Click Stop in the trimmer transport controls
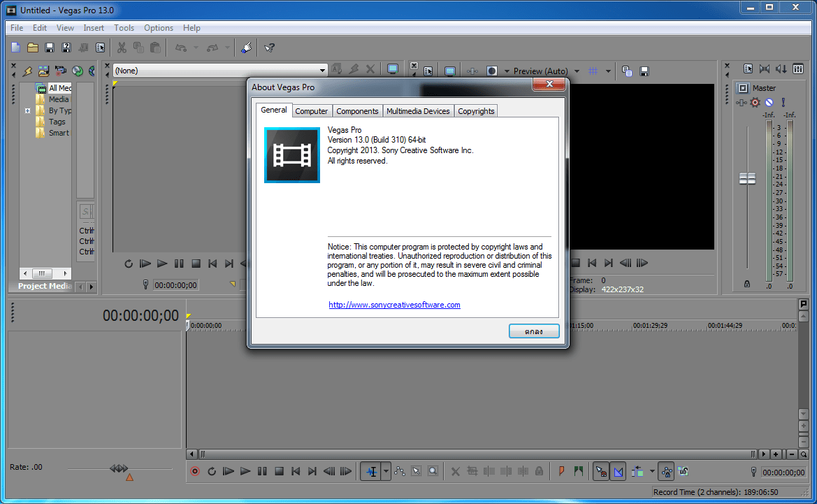 (x=196, y=264)
